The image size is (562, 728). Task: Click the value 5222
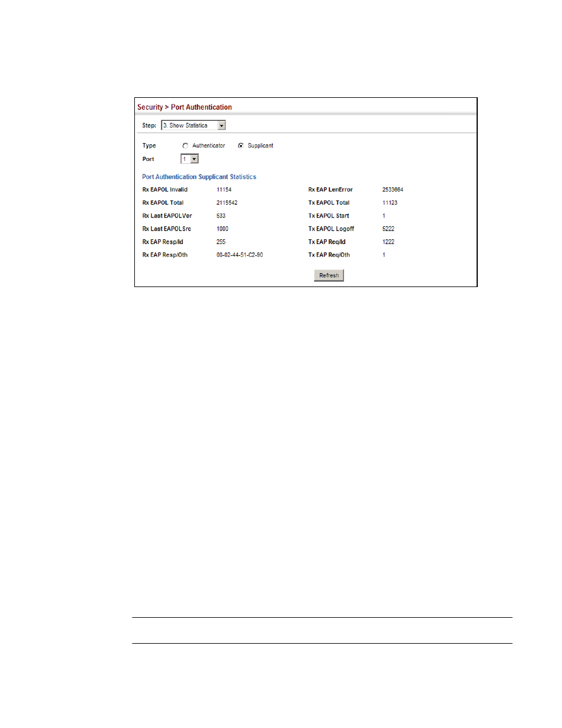[388, 229]
